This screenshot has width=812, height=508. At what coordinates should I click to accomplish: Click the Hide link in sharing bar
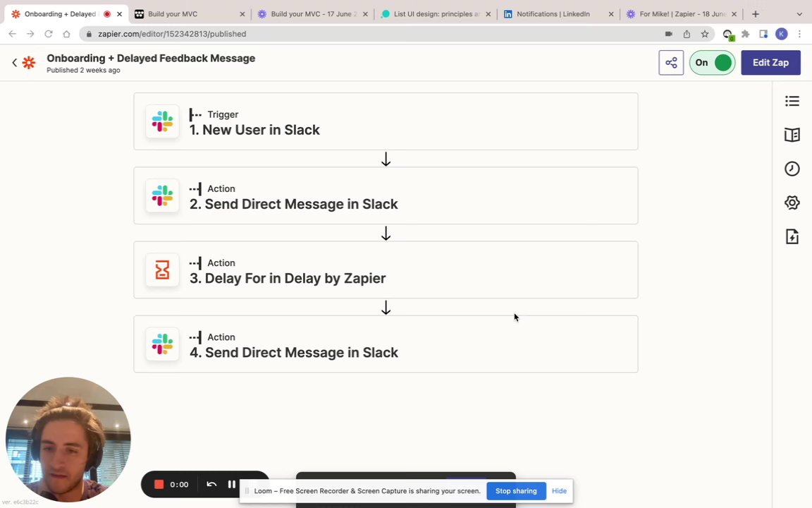coord(559,491)
